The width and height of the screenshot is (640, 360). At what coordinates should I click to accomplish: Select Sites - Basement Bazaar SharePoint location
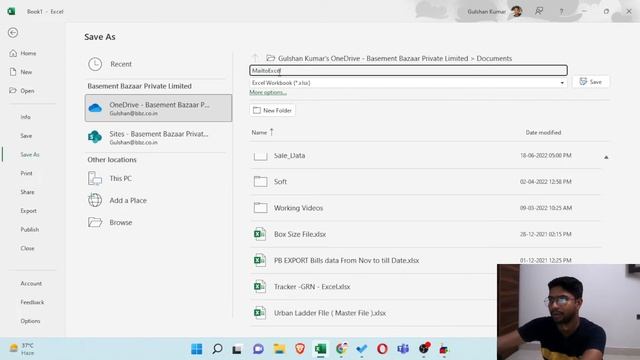point(157,138)
